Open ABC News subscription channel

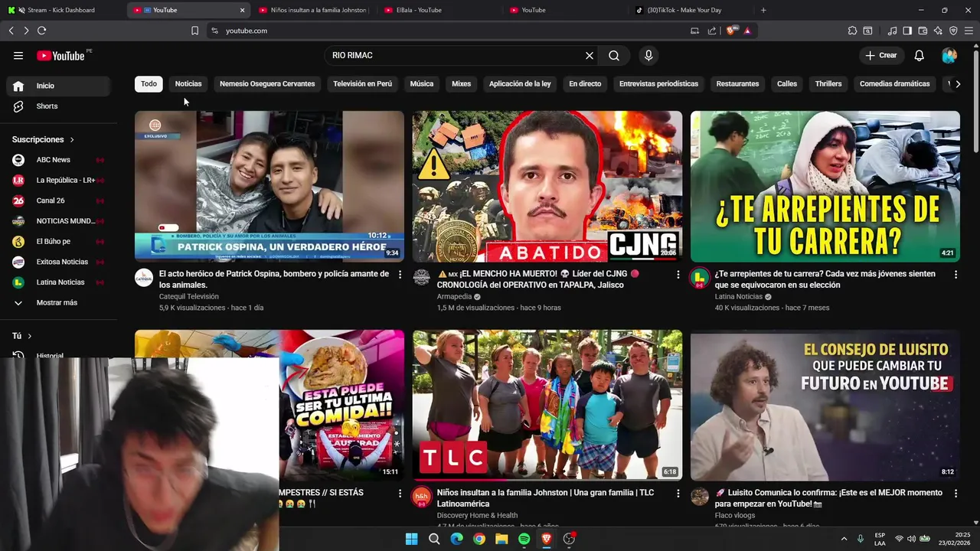pyautogui.click(x=58, y=160)
